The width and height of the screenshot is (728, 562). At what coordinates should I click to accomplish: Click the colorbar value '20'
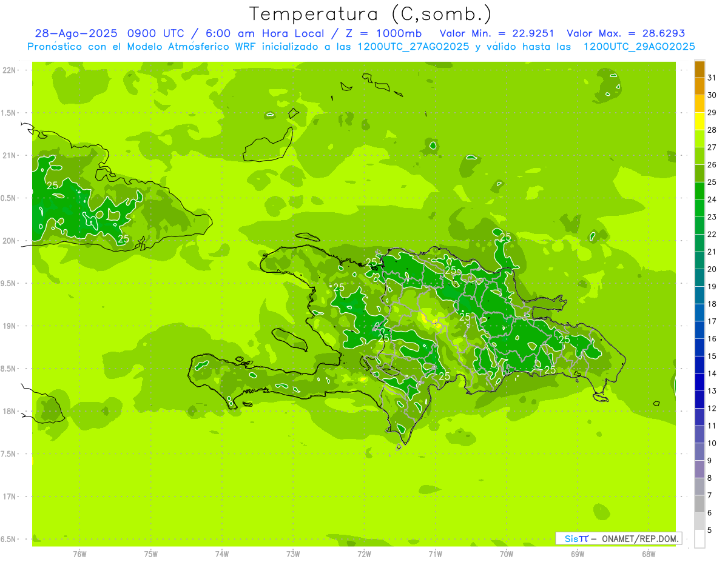click(x=712, y=269)
